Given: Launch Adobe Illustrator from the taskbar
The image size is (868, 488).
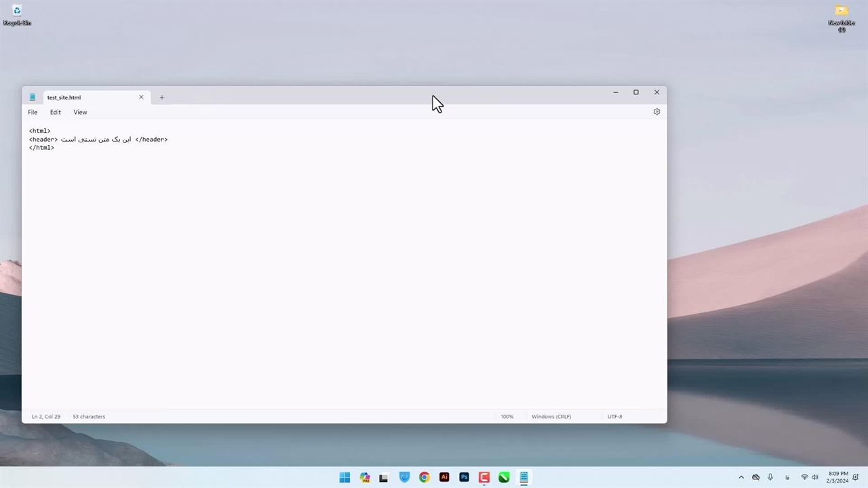Looking at the screenshot, I should (444, 477).
